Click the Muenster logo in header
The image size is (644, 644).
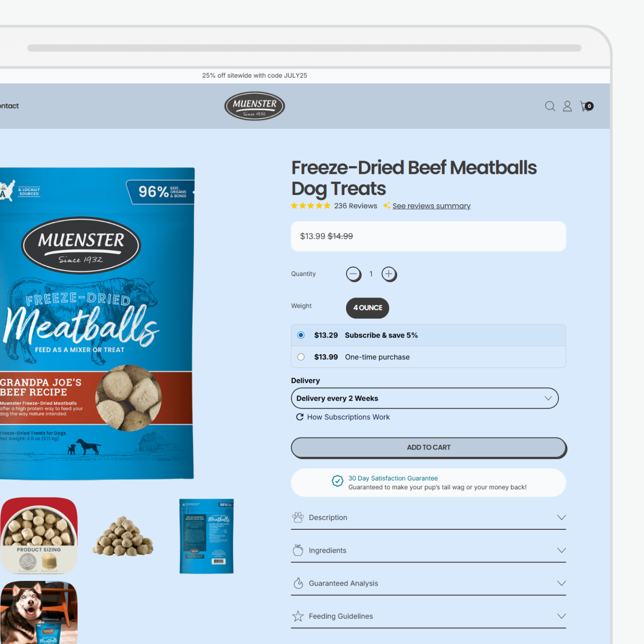(255, 106)
